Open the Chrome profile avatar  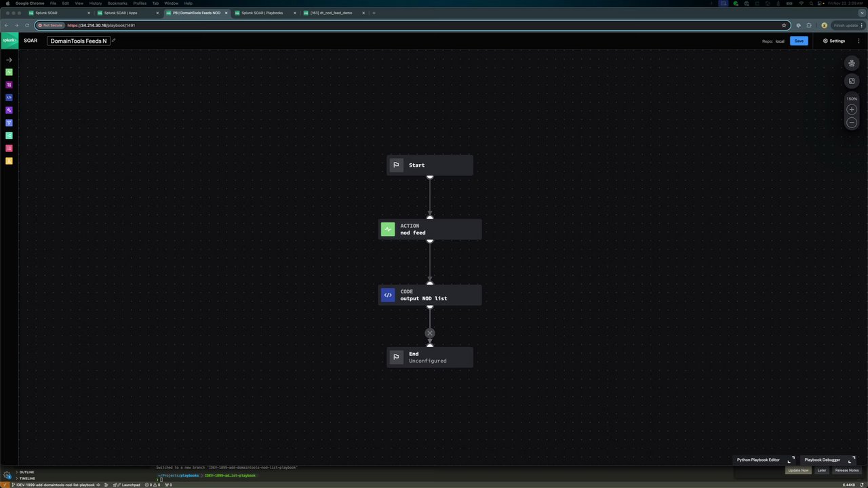click(825, 25)
